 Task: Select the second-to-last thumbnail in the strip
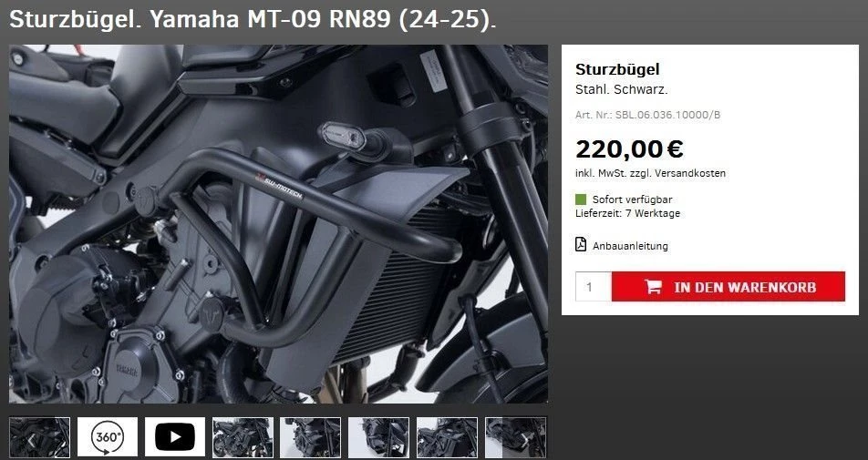click(447, 437)
